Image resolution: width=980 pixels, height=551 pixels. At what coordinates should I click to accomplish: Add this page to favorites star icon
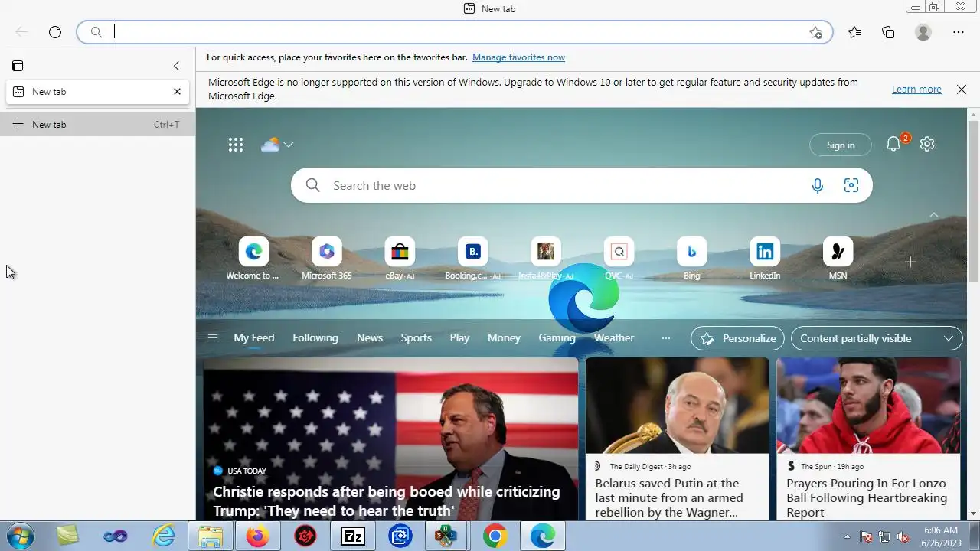(x=815, y=32)
